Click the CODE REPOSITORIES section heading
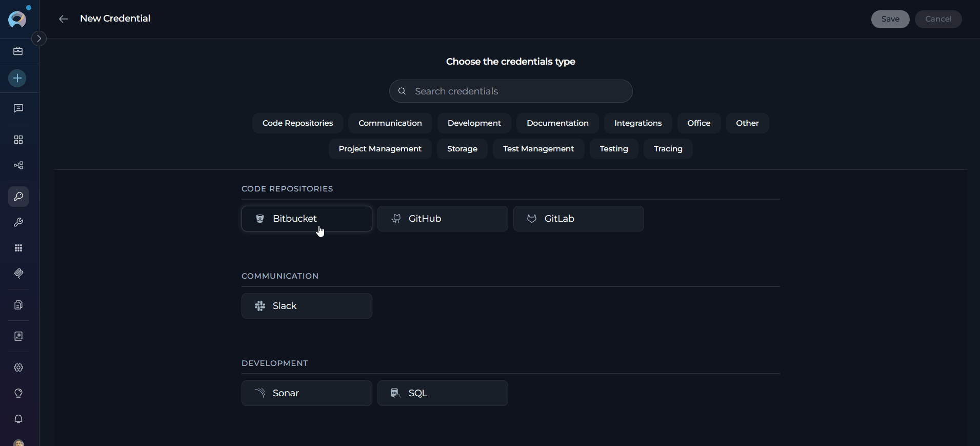Image resolution: width=980 pixels, height=446 pixels. 287,189
